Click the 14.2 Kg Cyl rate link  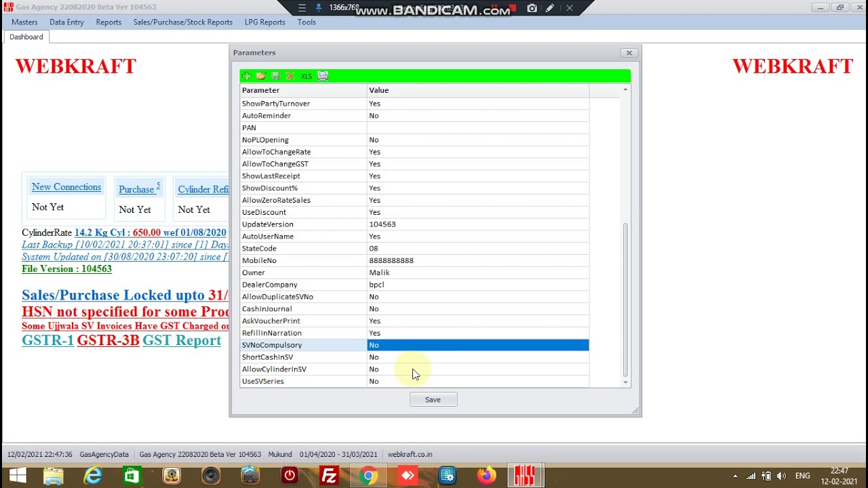150,232
